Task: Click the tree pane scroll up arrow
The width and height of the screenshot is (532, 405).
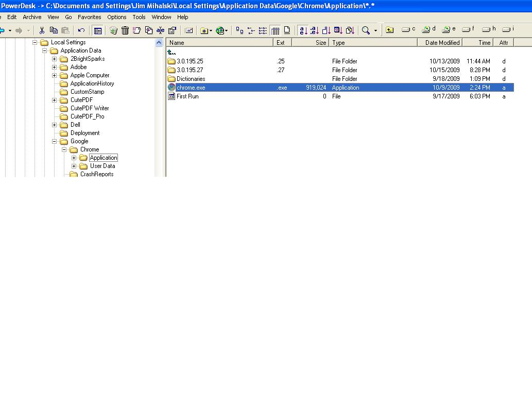Action: [x=159, y=43]
